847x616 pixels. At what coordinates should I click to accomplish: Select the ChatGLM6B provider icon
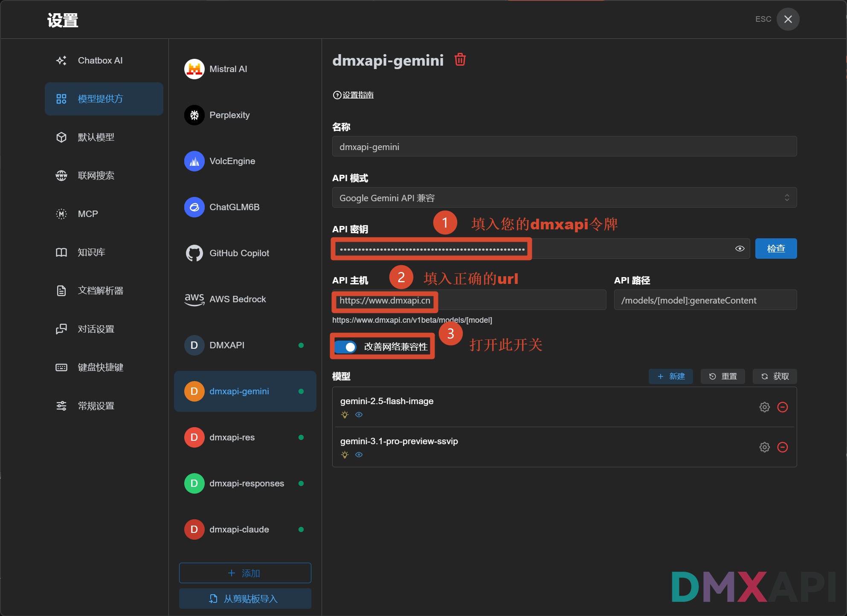194,207
